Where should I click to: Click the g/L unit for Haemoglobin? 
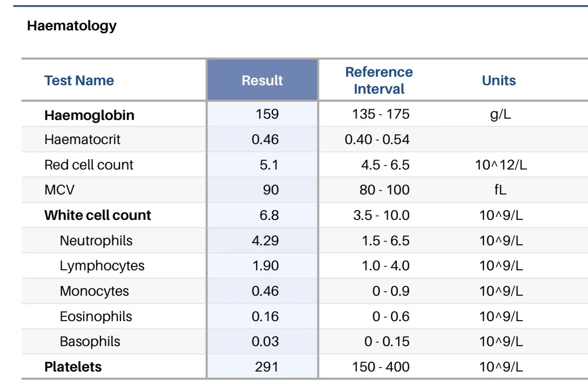pos(500,115)
